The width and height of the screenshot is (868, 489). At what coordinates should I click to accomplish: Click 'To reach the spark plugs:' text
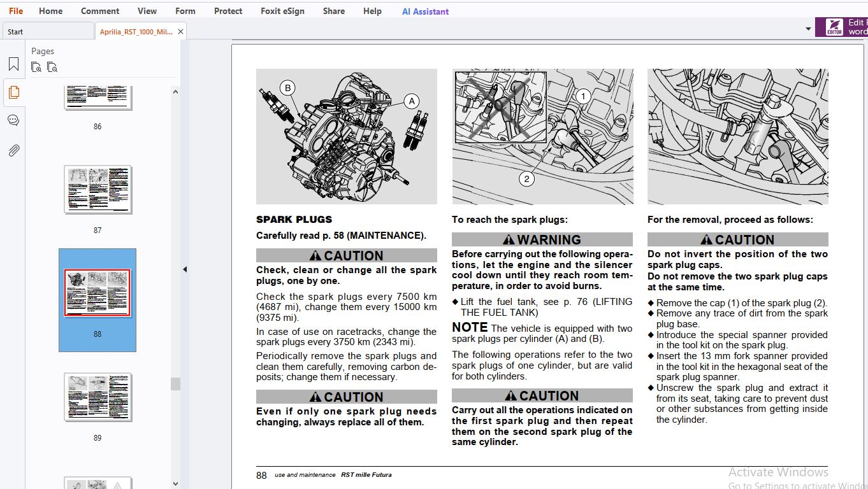tap(510, 220)
